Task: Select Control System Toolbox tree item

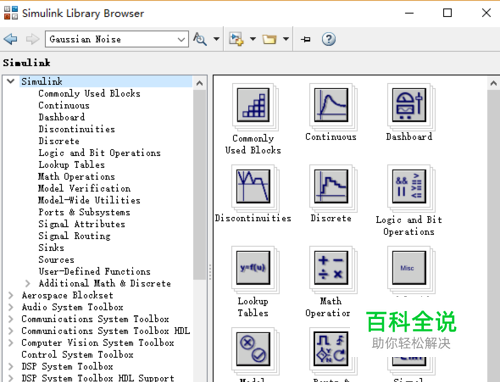Action: tap(77, 355)
